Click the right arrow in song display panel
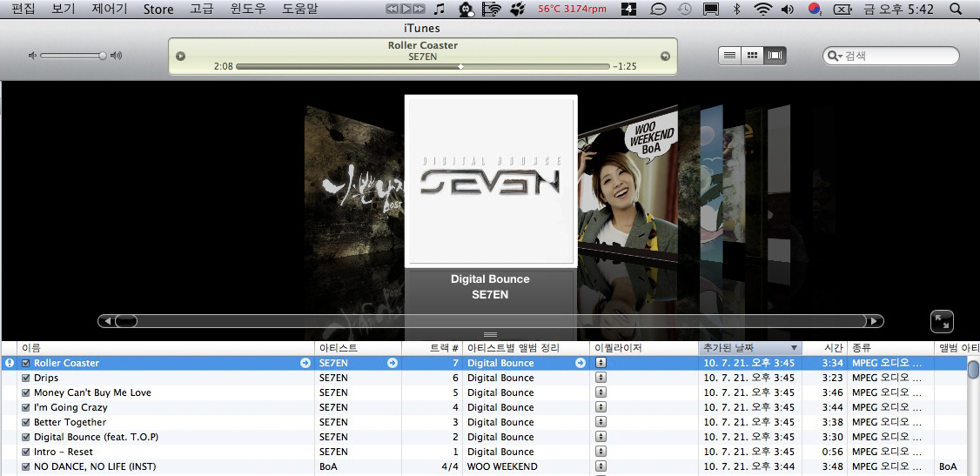This screenshot has width=980, height=476. coord(665,57)
